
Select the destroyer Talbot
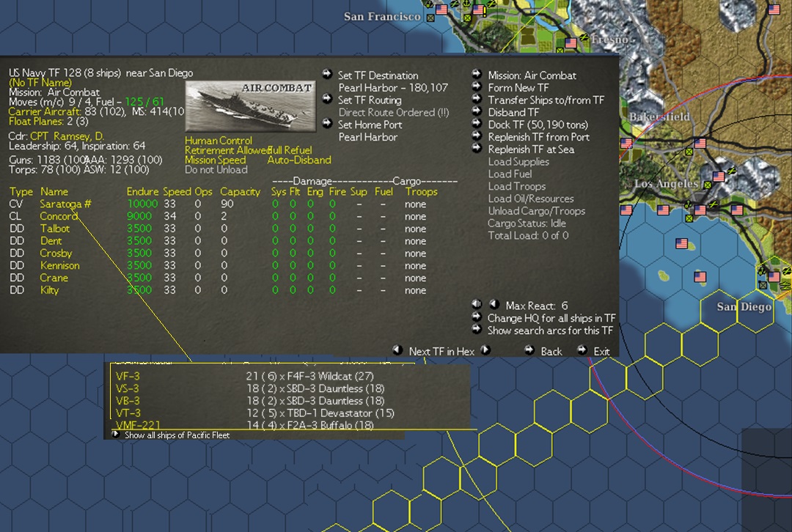[55, 229]
